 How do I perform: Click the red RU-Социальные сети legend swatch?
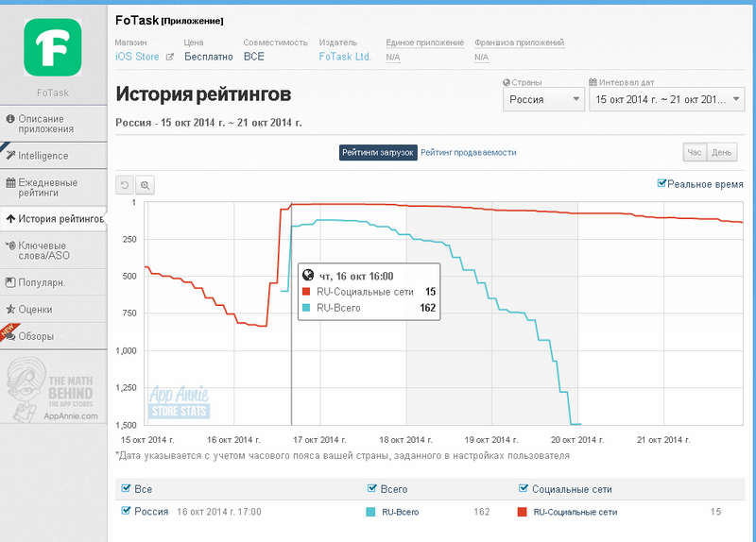pos(523,512)
